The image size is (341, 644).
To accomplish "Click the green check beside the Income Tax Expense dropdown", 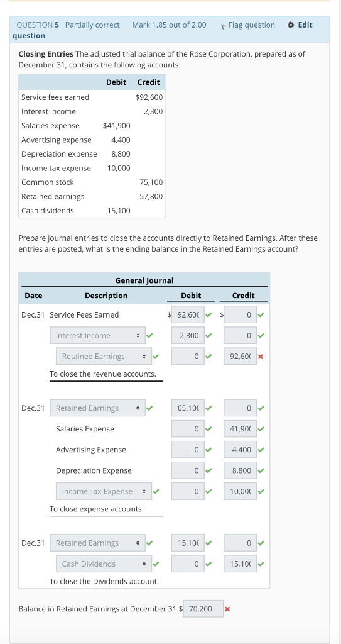I will (156, 491).
